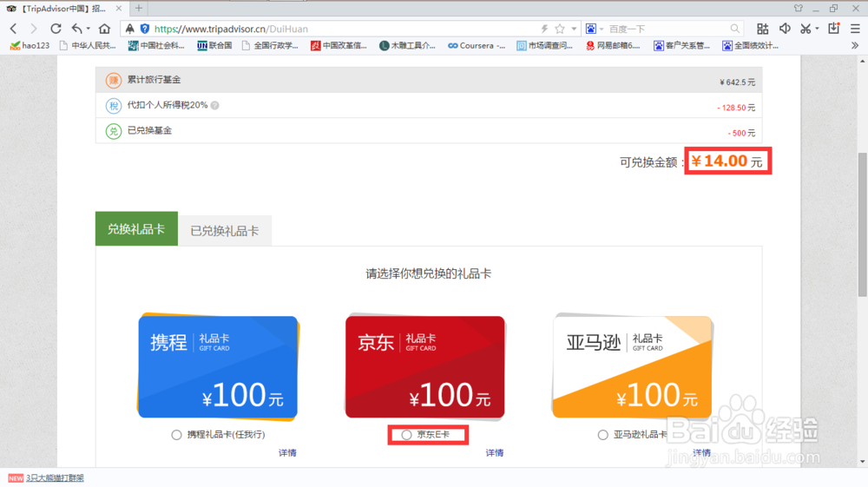Click the 已兑换基金 green circle icon

coord(114,131)
